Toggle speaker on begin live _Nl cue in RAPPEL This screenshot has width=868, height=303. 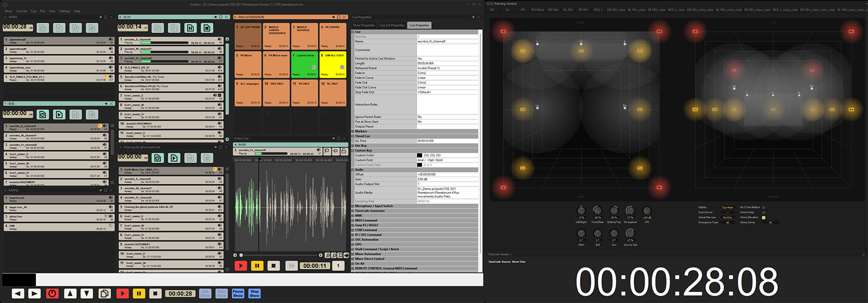[x=111, y=207]
